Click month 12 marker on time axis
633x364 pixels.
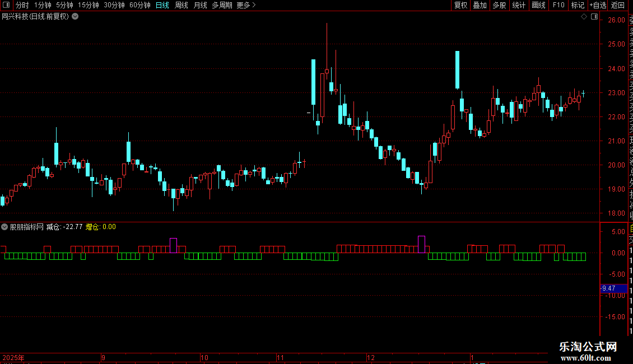click(371, 357)
